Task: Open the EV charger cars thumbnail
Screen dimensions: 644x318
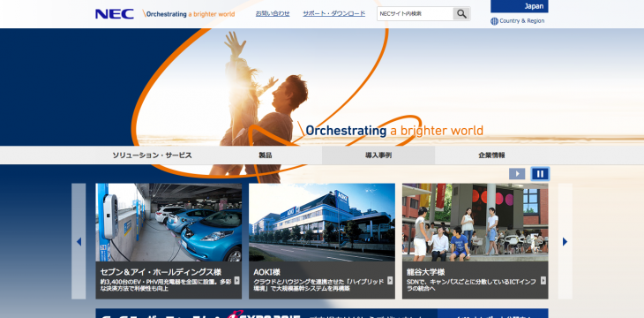Action: tap(168, 223)
